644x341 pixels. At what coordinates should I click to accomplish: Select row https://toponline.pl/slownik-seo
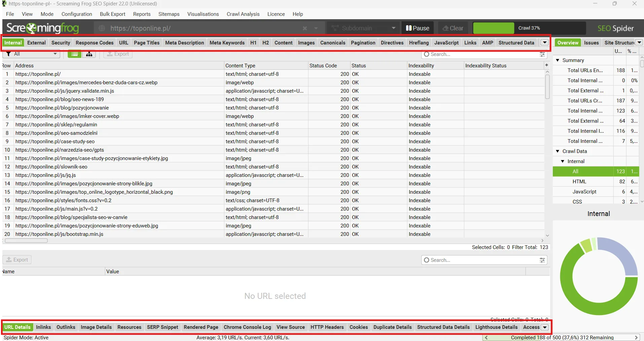tap(273, 167)
